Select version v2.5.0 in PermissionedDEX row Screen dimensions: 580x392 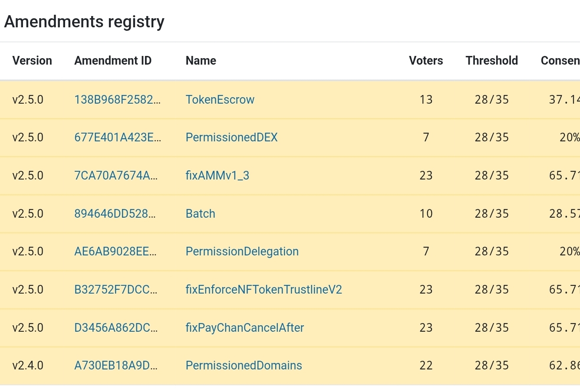[28, 137]
